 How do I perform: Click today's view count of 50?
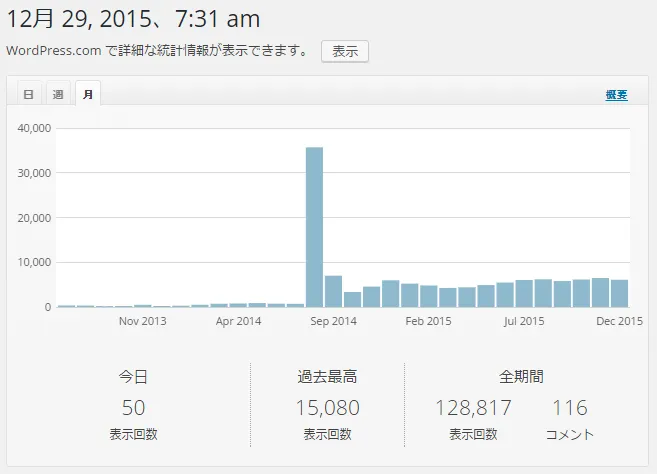(x=133, y=408)
